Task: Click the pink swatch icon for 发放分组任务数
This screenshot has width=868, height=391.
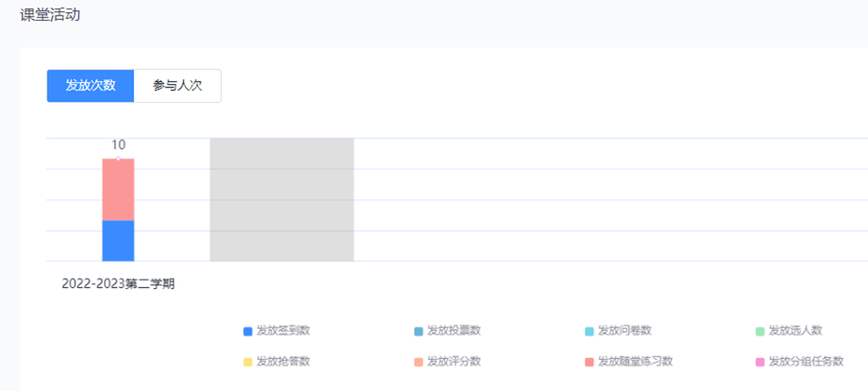Action: coord(760,362)
